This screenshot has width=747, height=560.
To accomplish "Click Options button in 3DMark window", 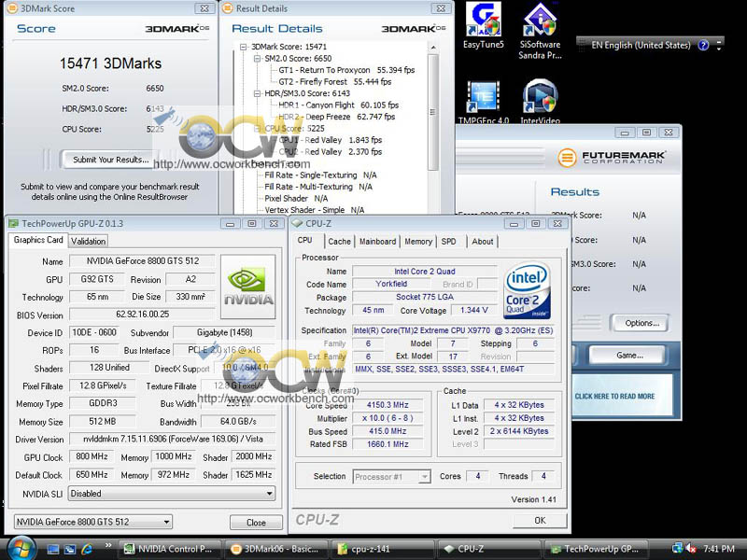I will (x=641, y=323).
